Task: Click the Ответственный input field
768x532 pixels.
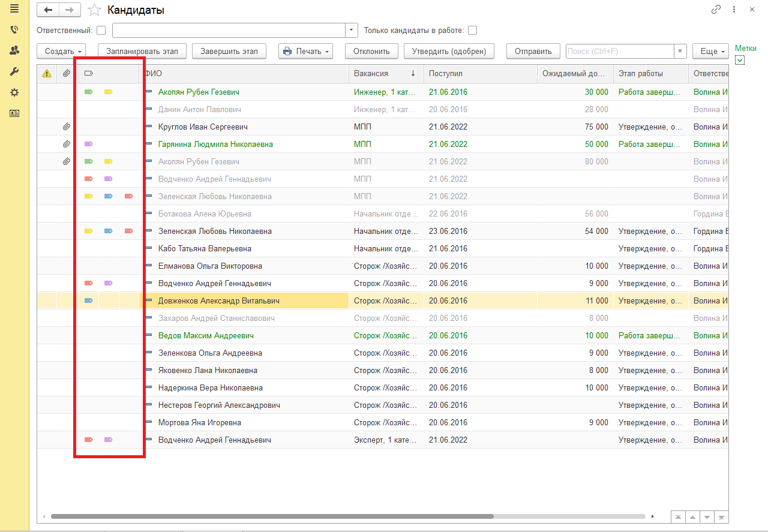Action: pos(229,31)
